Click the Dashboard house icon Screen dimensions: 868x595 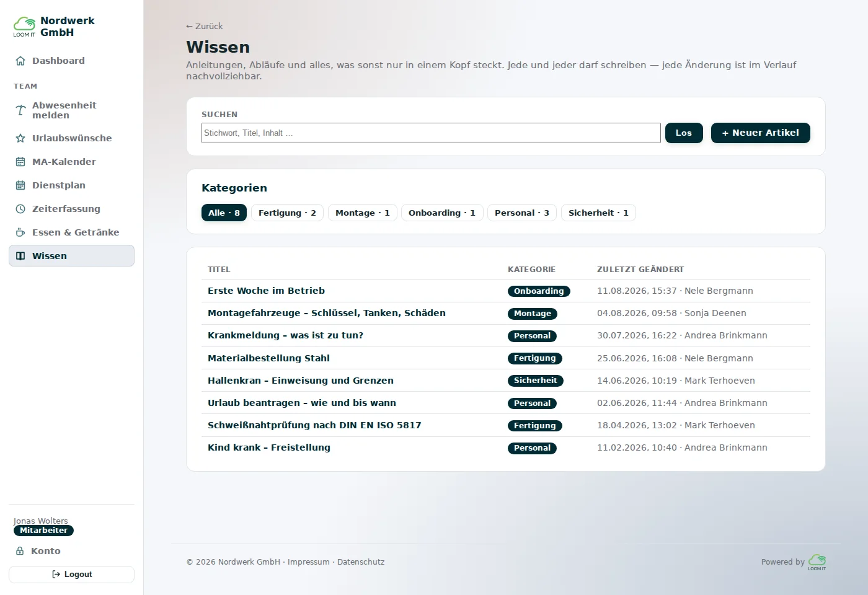tap(20, 61)
